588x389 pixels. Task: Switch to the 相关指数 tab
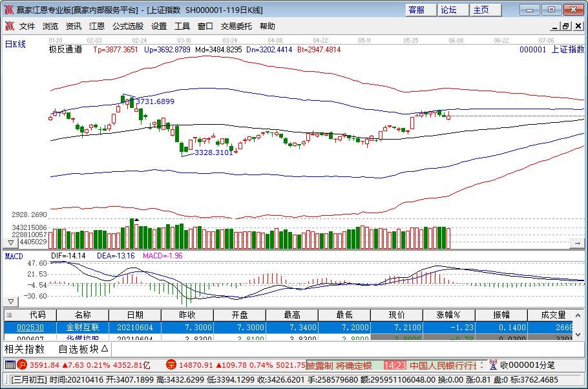coord(25,349)
